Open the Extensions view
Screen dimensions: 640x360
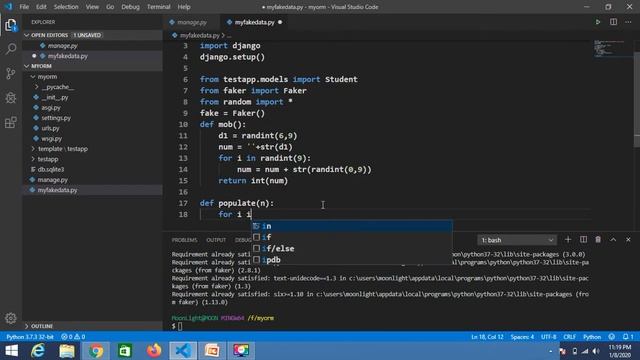click(x=11, y=122)
